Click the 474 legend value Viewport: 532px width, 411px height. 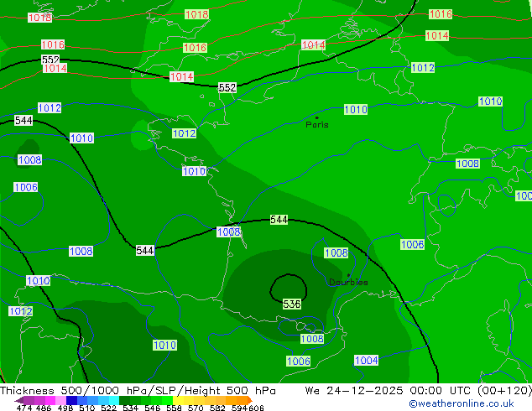click(x=24, y=408)
